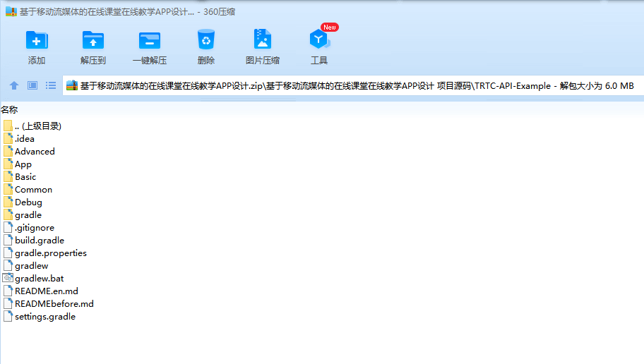Select the build.gradle file
The image size is (644, 364).
click(x=40, y=241)
